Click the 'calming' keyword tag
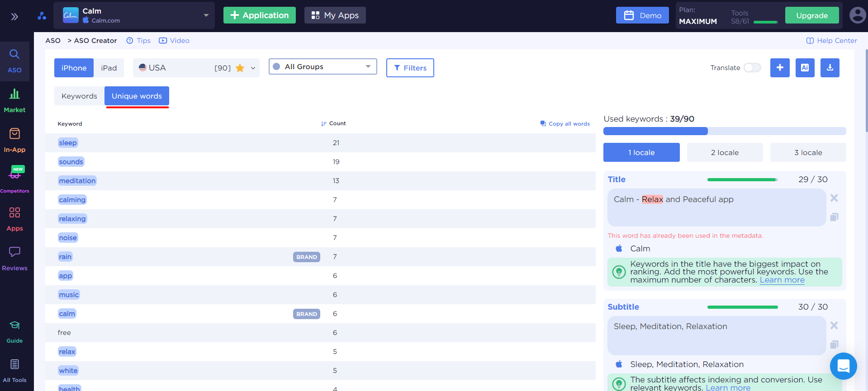This screenshot has height=391, width=868. [x=72, y=200]
